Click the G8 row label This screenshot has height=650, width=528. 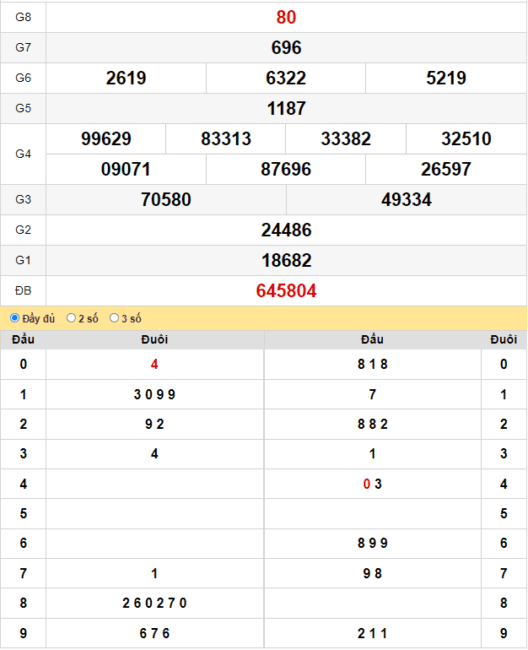(23, 17)
